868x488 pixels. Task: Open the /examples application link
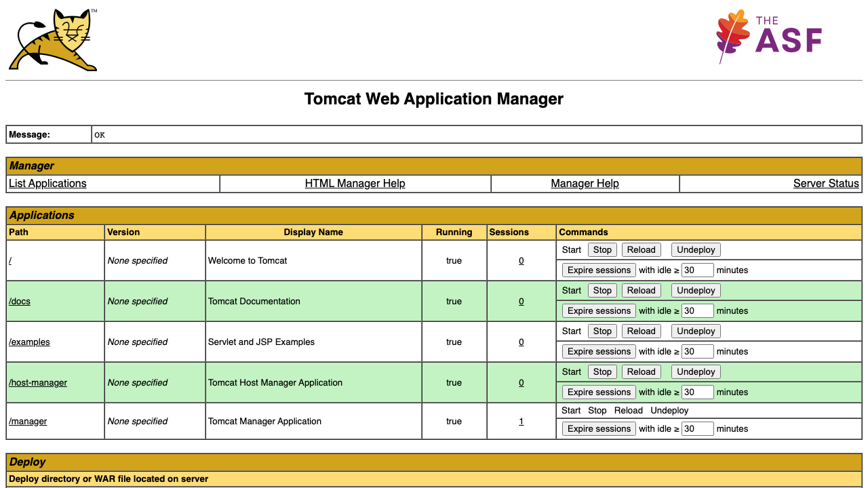(29, 342)
